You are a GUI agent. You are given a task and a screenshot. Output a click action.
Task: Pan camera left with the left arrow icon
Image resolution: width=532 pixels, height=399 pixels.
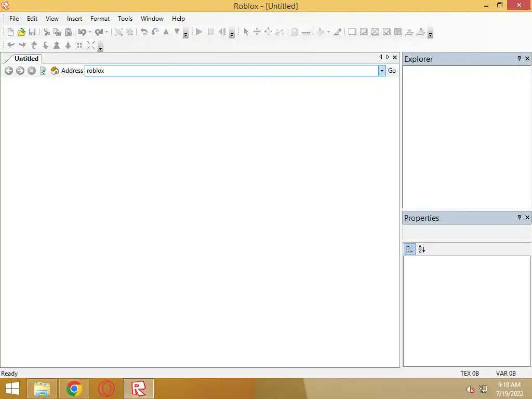(x=11, y=45)
